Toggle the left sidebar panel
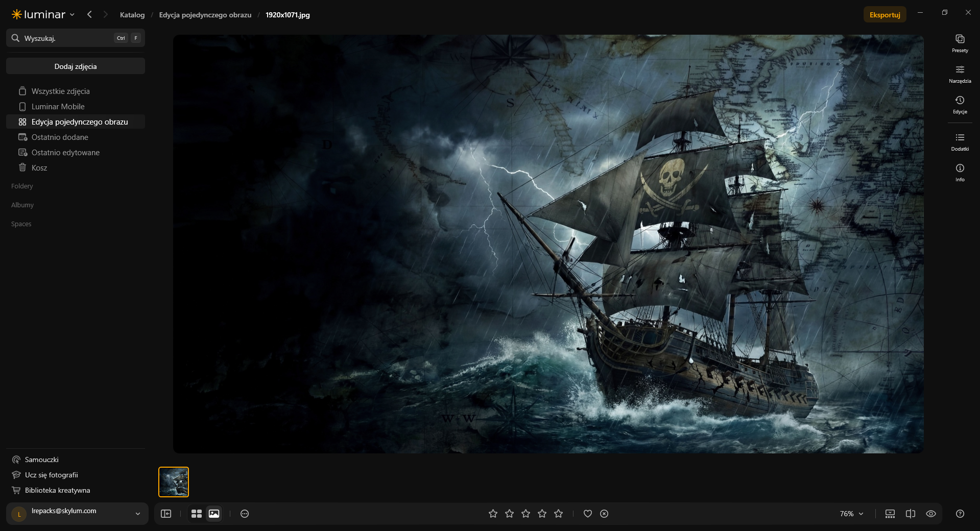This screenshot has height=531, width=980. (x=166, y=514)
